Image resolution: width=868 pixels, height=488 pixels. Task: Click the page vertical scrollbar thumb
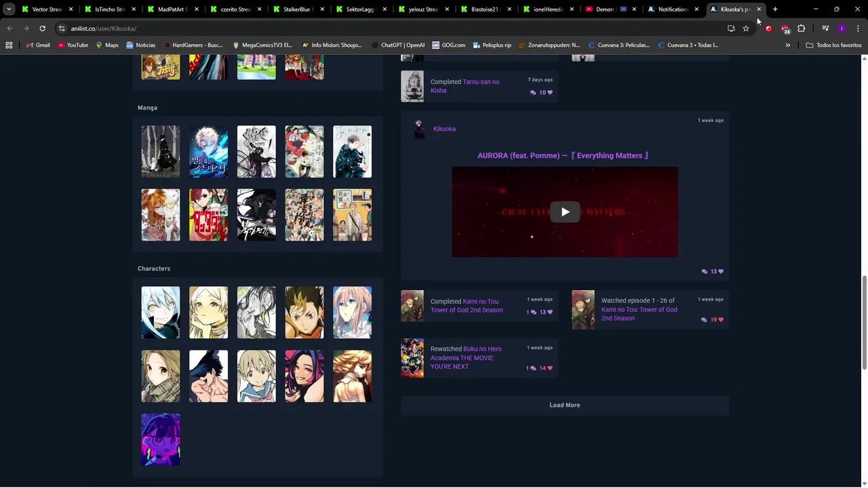[x=864, y=323]
